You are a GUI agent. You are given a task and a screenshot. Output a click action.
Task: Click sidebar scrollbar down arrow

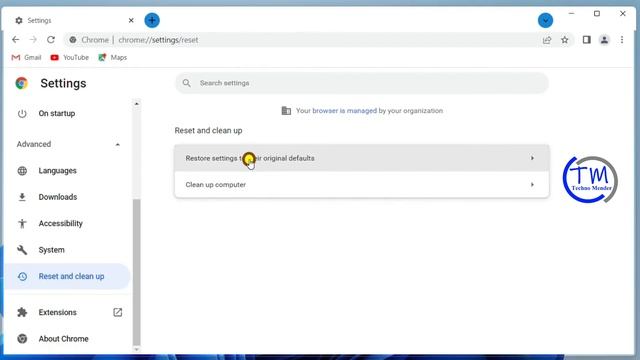coord(136,349)
